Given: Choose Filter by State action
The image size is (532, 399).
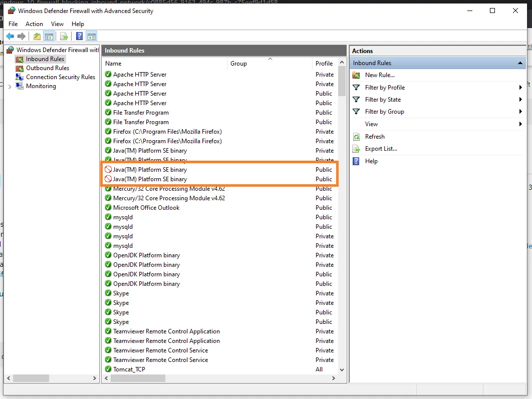Looking at the screenshot, I should pos(383,99).
